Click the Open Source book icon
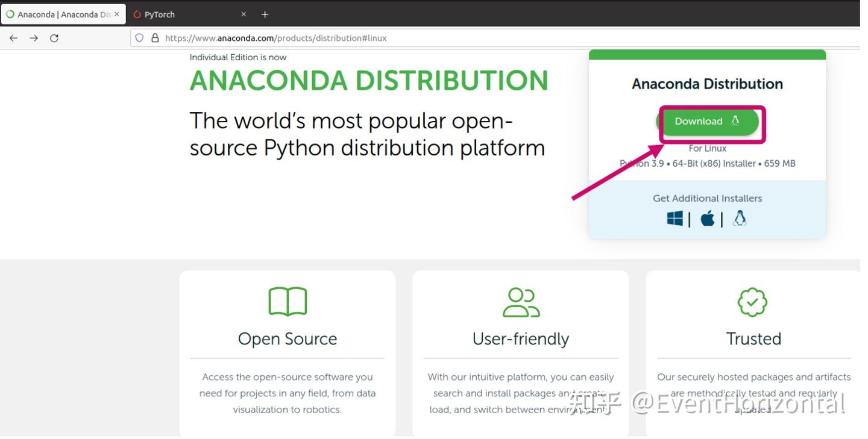This screenshot has width=868, height=439. tap(288, 302)
